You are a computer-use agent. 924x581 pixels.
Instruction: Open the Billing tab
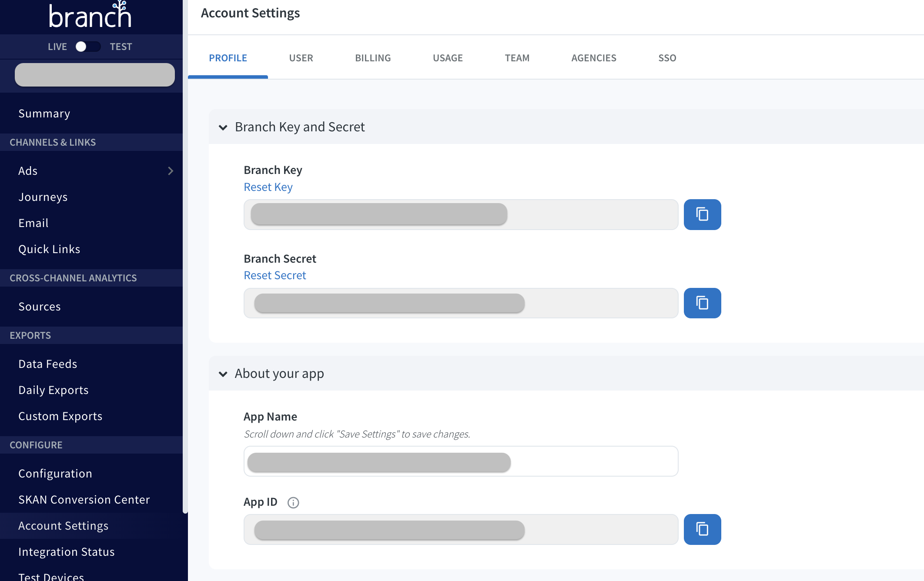(x=373, y=58)
